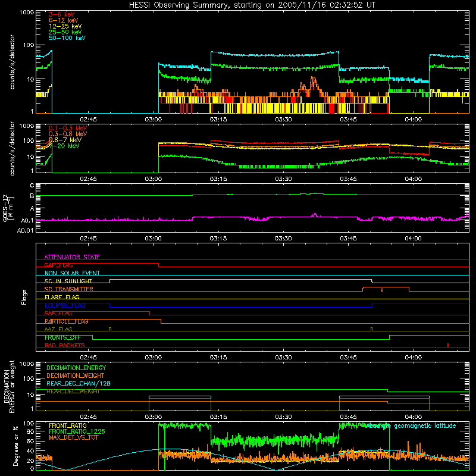Click the MAX_DET_VS_TOT legend label

click(73, 437)
